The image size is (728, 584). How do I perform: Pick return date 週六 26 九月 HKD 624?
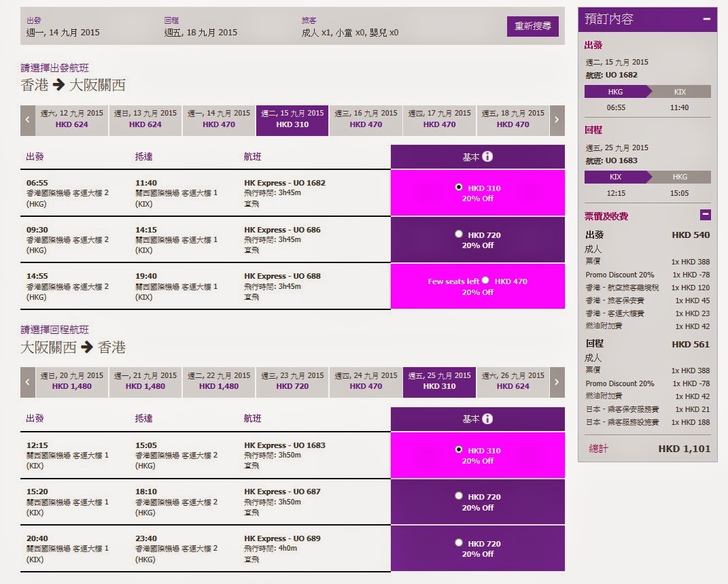513,381
